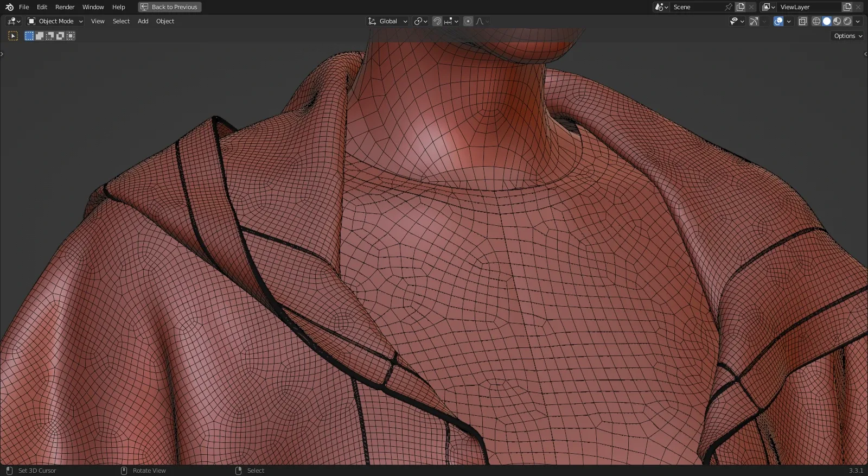Switch to Material Preview shading
Image resolution: width=868 pixels, height=476 pixels.
coord(837,21)
